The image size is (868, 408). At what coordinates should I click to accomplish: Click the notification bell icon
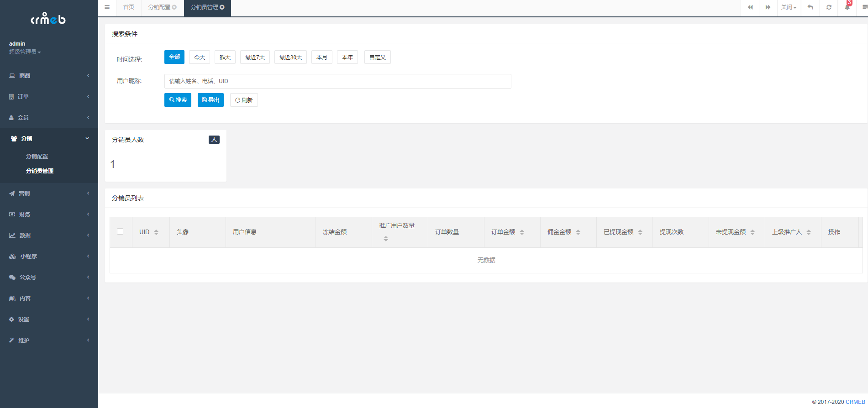tap(847, 7)
